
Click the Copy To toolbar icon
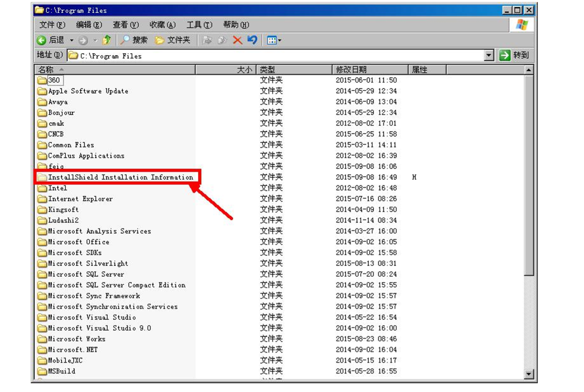coord(222,40)
